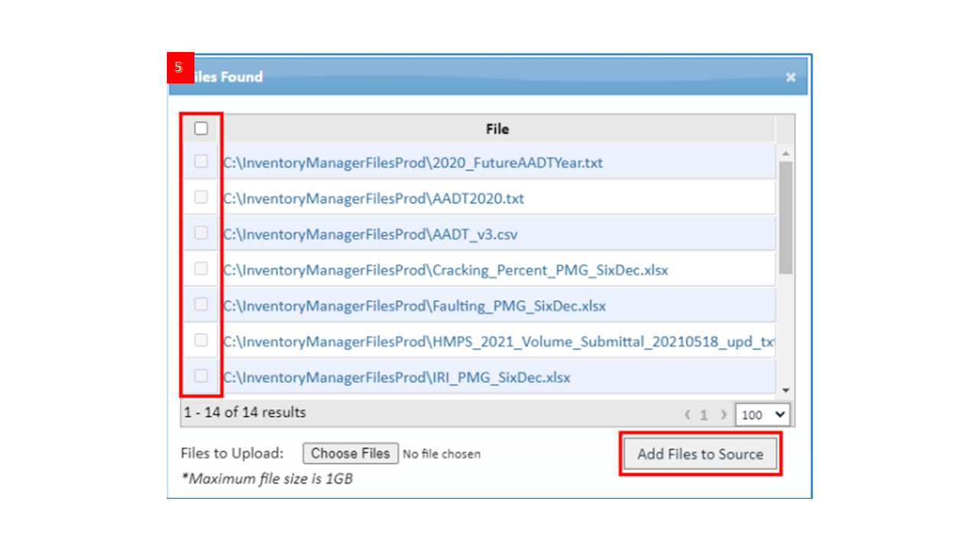Go to the next results page arrow
The width and height of the screenshot is (980, 551).
coord(723,415)
